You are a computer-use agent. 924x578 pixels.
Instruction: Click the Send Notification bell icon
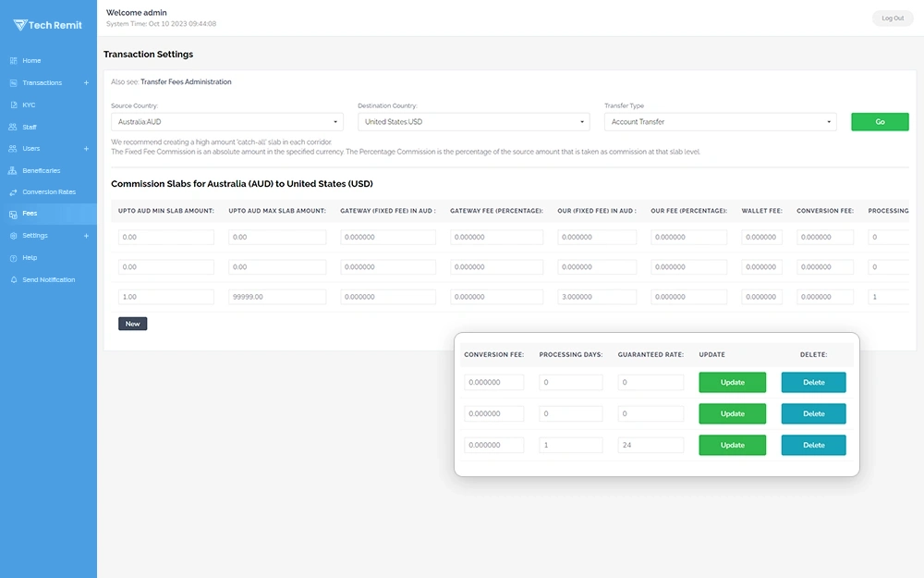point(13,279)
